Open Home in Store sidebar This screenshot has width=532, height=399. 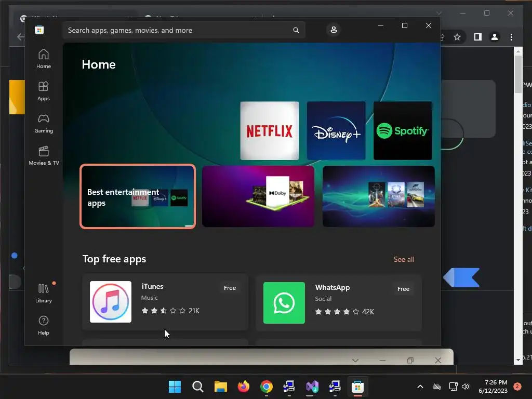pyautogui.click(x=44, y=59)
